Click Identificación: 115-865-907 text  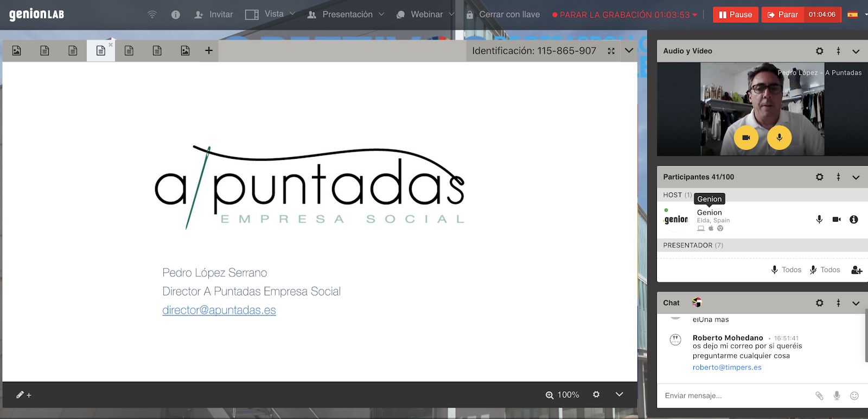534,51
